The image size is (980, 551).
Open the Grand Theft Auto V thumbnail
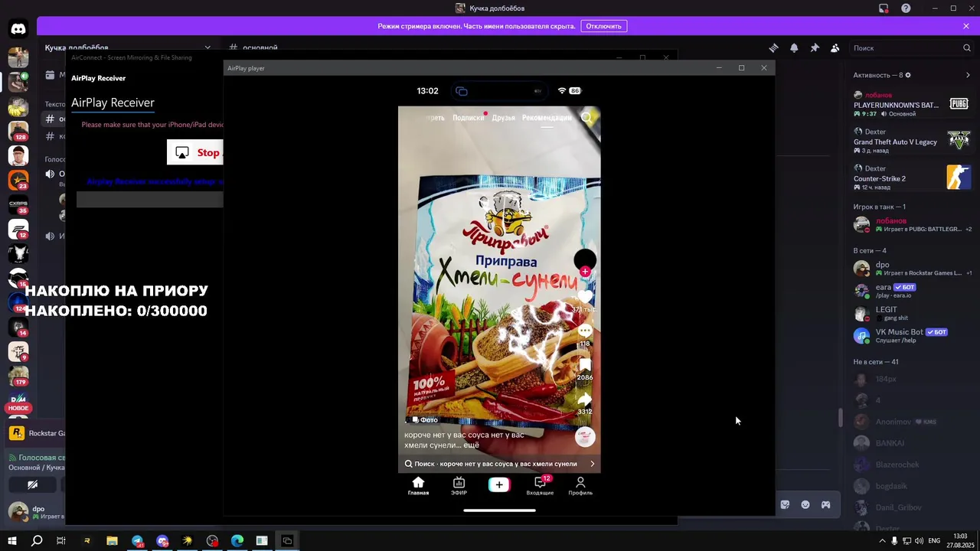click(x=959, y=141)
